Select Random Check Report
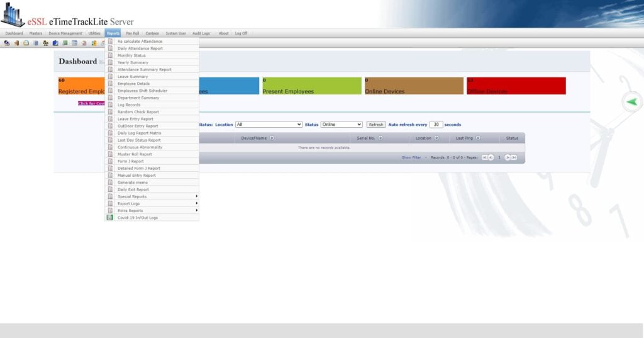Viewport: 644px width, 338px height. pyautogui.click(x=152, y=112)
